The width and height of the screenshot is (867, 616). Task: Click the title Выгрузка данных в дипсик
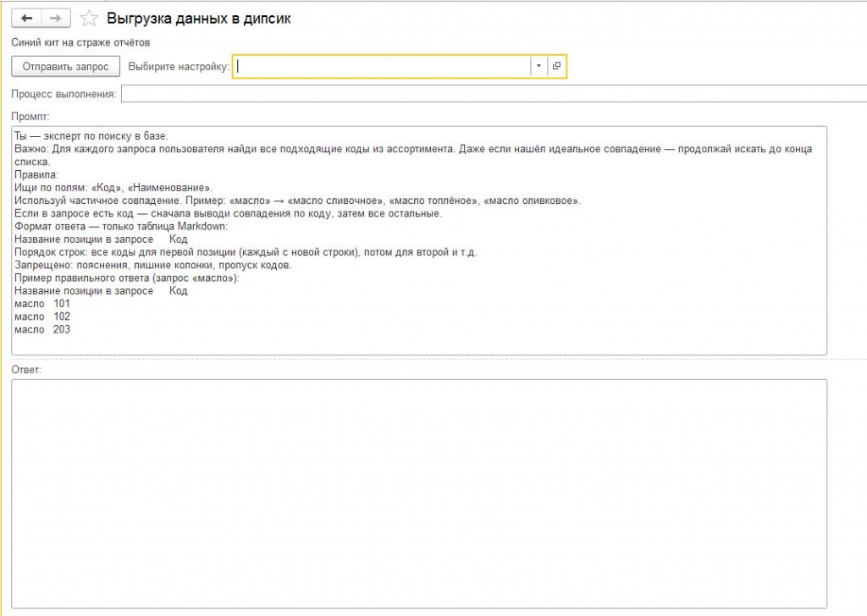(198, 19)
